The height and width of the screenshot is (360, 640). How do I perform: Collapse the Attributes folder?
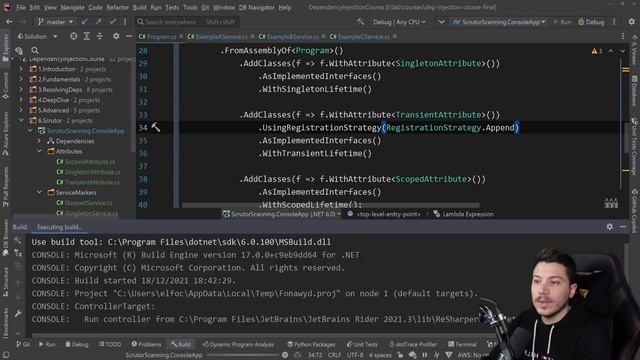click(39, 151)
